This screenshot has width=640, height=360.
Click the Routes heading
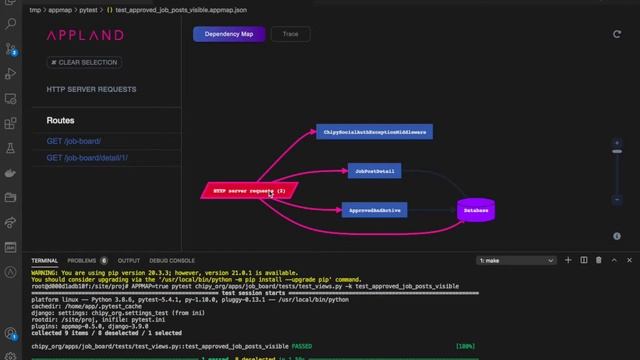[60, 120]
